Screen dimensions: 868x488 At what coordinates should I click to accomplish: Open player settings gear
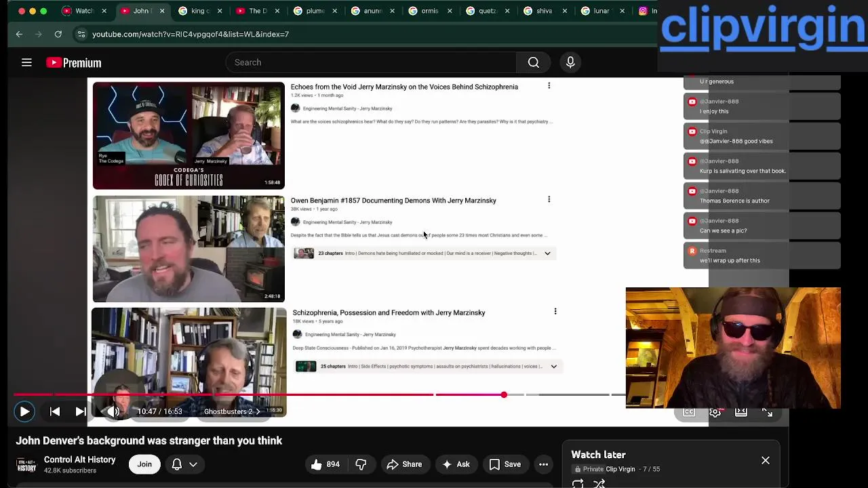tap(715, 412)
